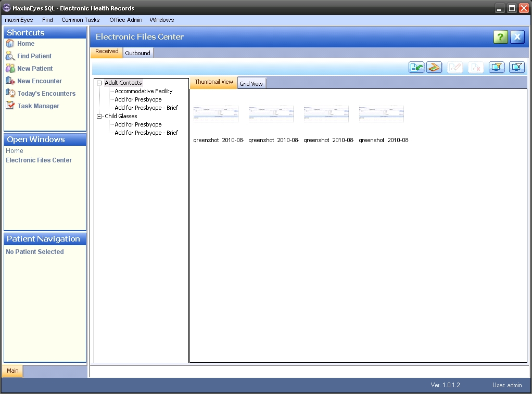Click the Find Patient magnifier icon

[10, 56]
